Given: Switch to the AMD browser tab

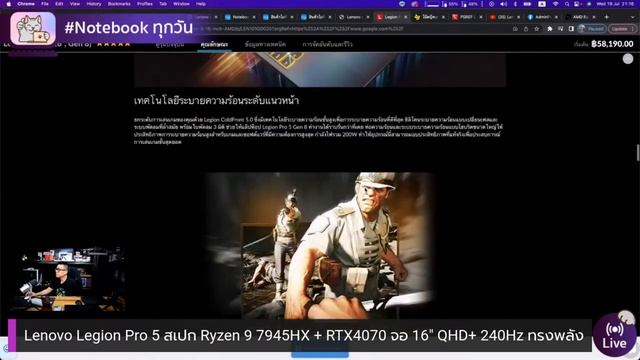Looking at the screenshot, I should [x=579, y=17].
